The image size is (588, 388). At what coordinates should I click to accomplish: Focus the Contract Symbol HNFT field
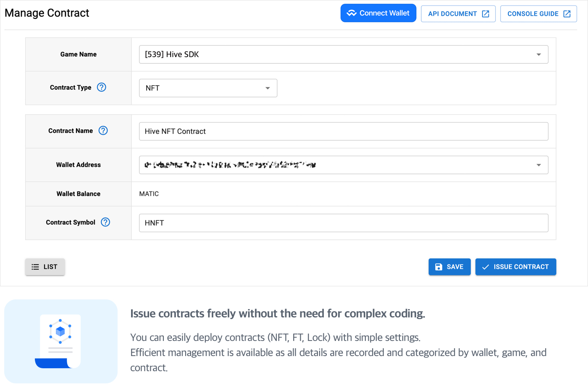(x=344, y=223)
